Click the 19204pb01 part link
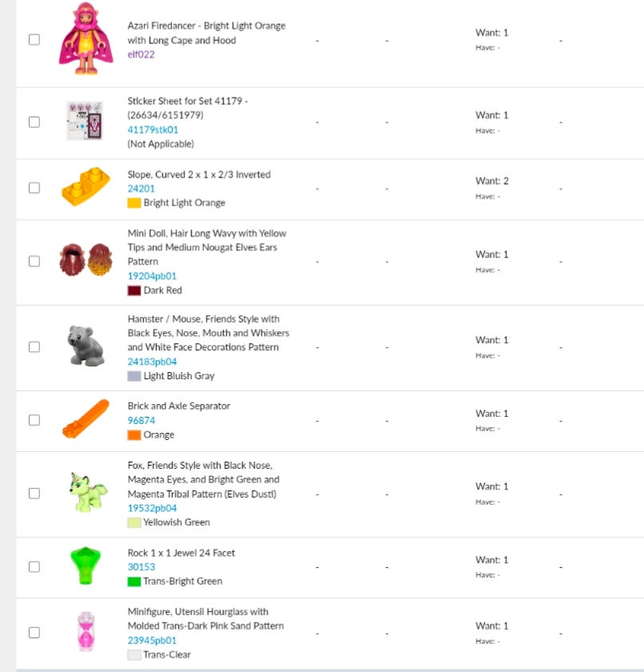Screen dimensions: 644x672 coord(152,276)
